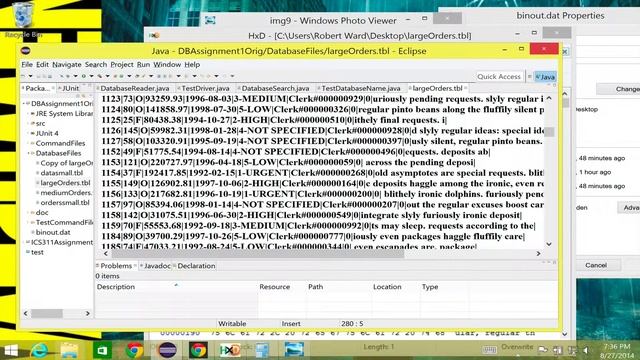Open the Run menu
The height and width of the screenshot is (360, 640).
(x=143, y=64)
